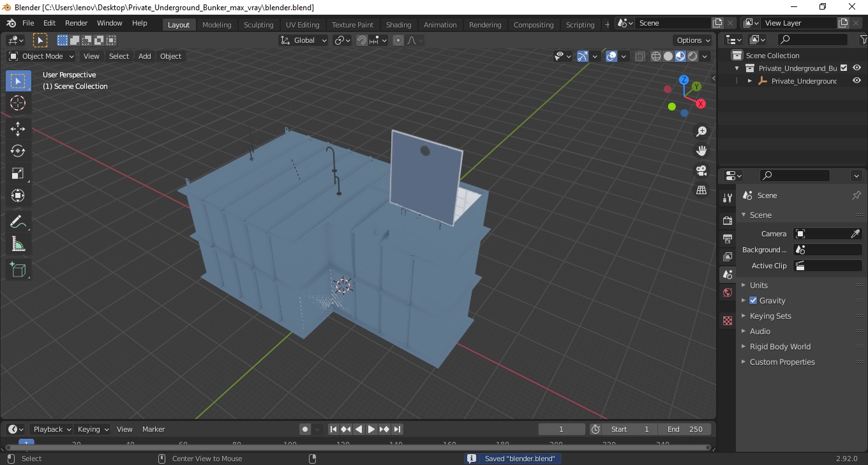Toggle auto keying record button

click(x=305, y=429)
